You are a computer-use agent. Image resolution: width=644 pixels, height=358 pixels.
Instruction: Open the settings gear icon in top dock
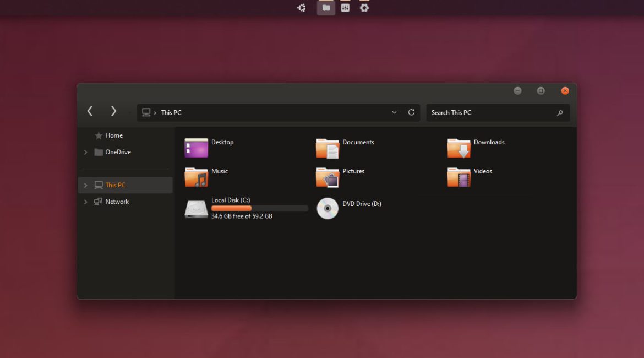[x=364, y=8]
